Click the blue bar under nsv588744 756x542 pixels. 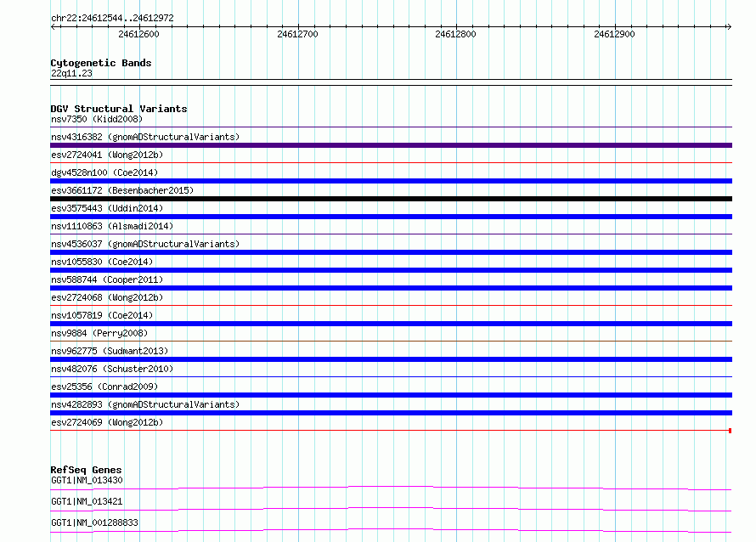click(x=391, y=288)
